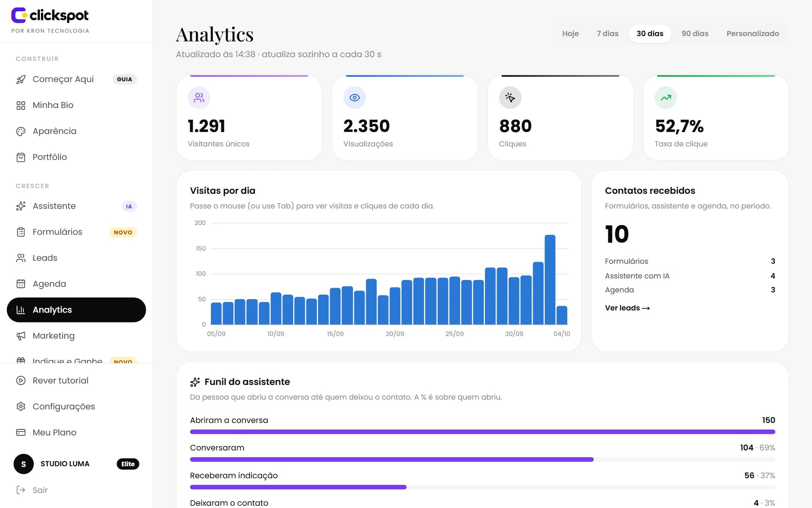Click the Visualizações eye icon

[354, 98]
